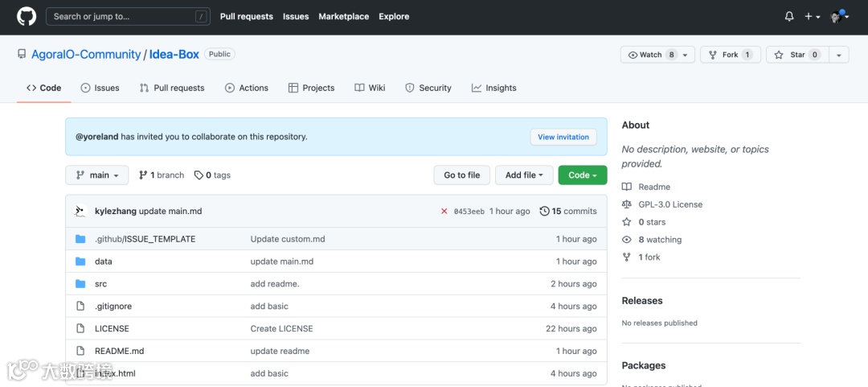View 8 watching in About sidebar

click(652, 240)
